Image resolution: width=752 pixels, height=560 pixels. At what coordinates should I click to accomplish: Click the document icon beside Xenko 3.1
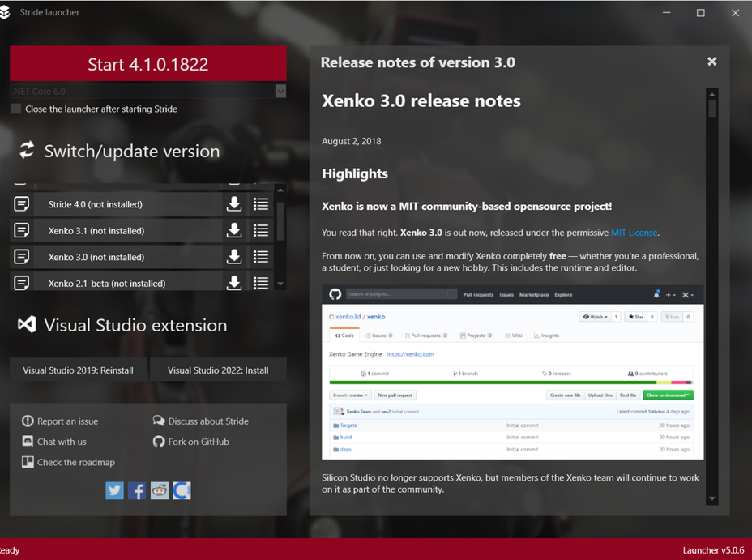pyautogui.click(x=22, y=231)
